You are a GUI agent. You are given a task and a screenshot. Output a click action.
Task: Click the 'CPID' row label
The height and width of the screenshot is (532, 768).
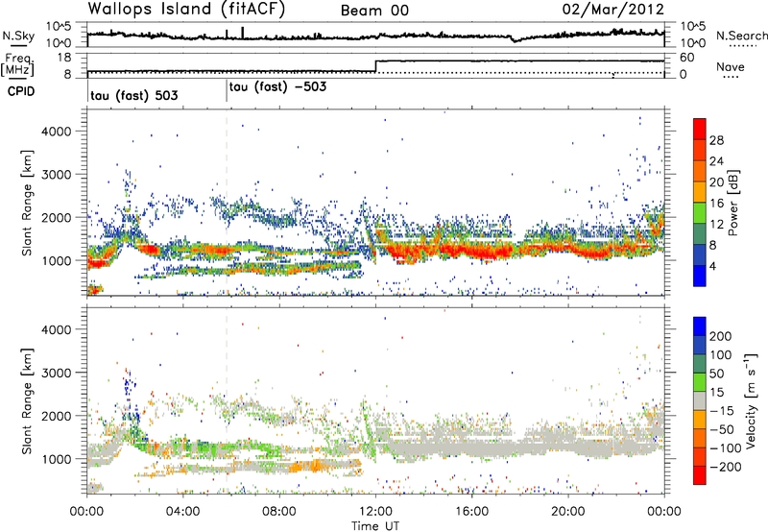click(x=21, y=91)
